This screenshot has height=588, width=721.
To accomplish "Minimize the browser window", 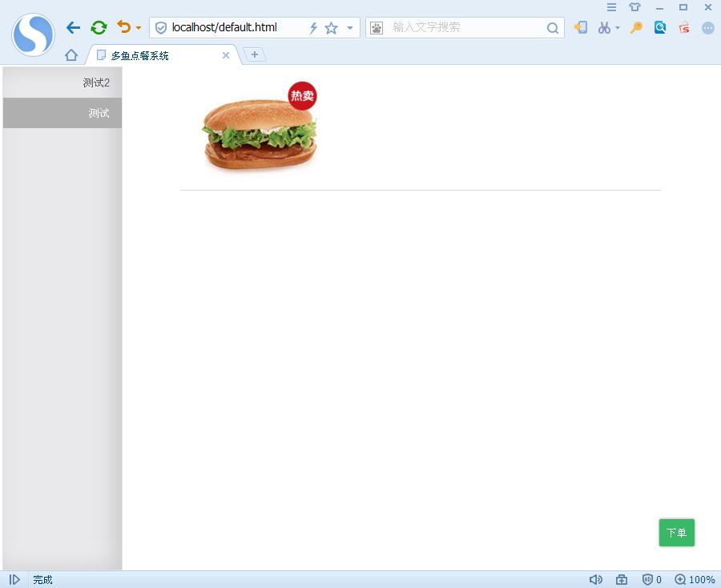I will (660, 8).
